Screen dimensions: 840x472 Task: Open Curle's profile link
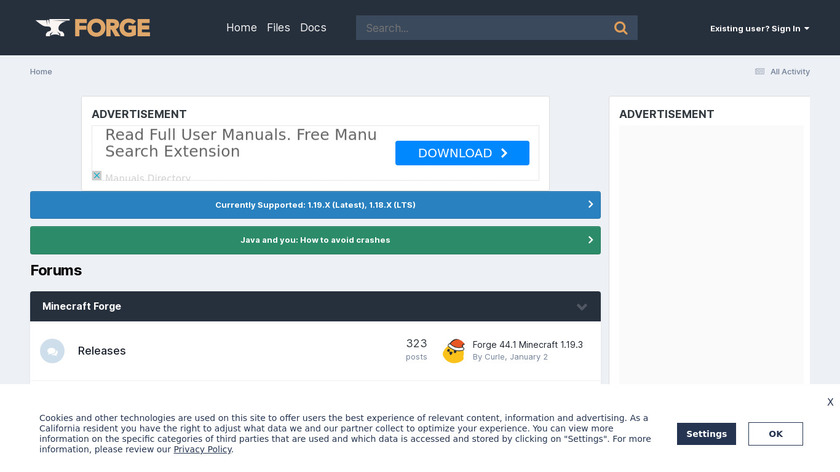tap(494, 357)
